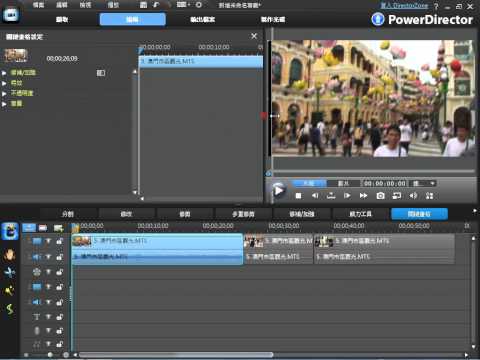The image size is (480, 360).
Task: Close the keyframe settings panel with its X
Action: (x=254, y=36)
